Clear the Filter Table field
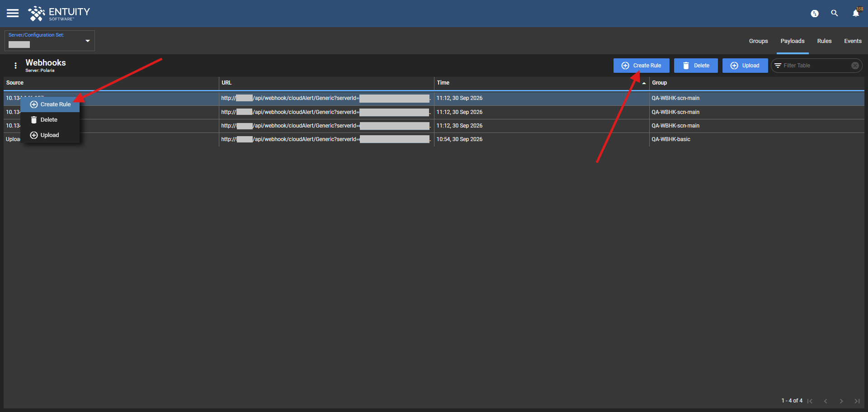 (855, 66)
